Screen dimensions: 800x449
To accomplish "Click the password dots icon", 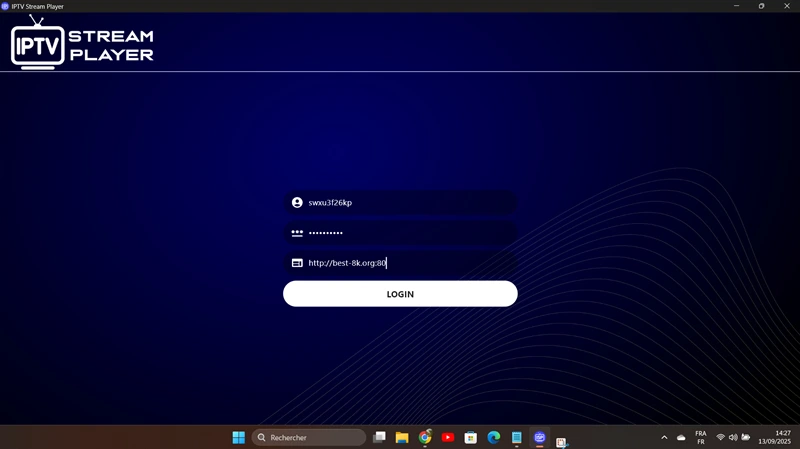I will coord(297,233).
